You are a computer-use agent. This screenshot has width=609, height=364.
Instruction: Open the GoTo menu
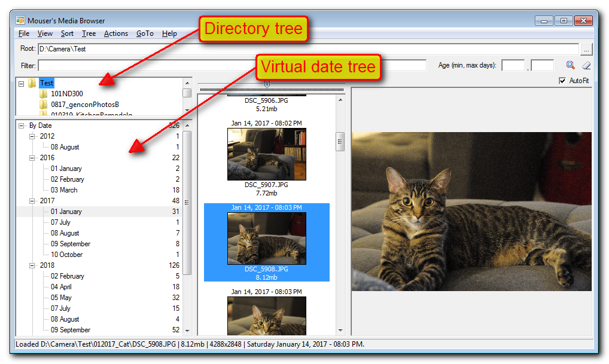[x=145, y=33]
